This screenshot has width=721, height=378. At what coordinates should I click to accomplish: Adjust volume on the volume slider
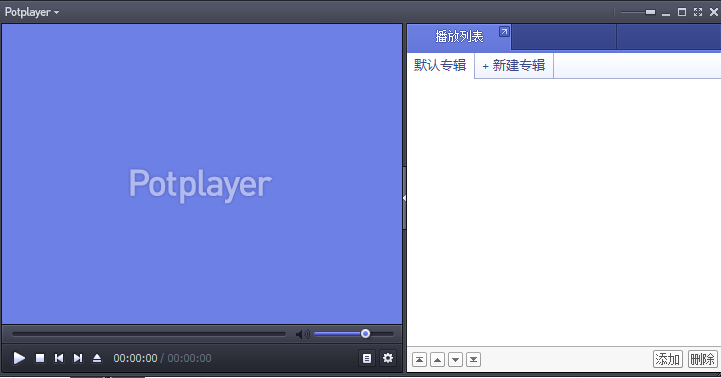(x=354, y=334)
